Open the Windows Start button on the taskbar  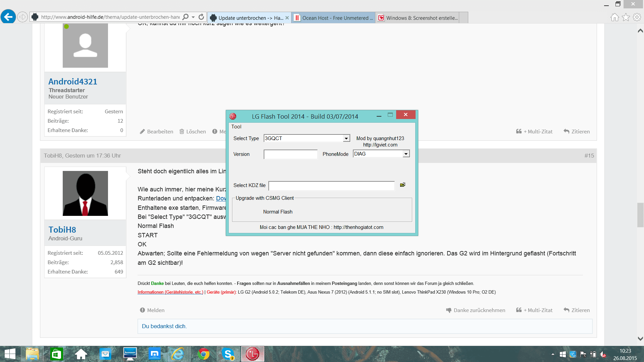10,354
